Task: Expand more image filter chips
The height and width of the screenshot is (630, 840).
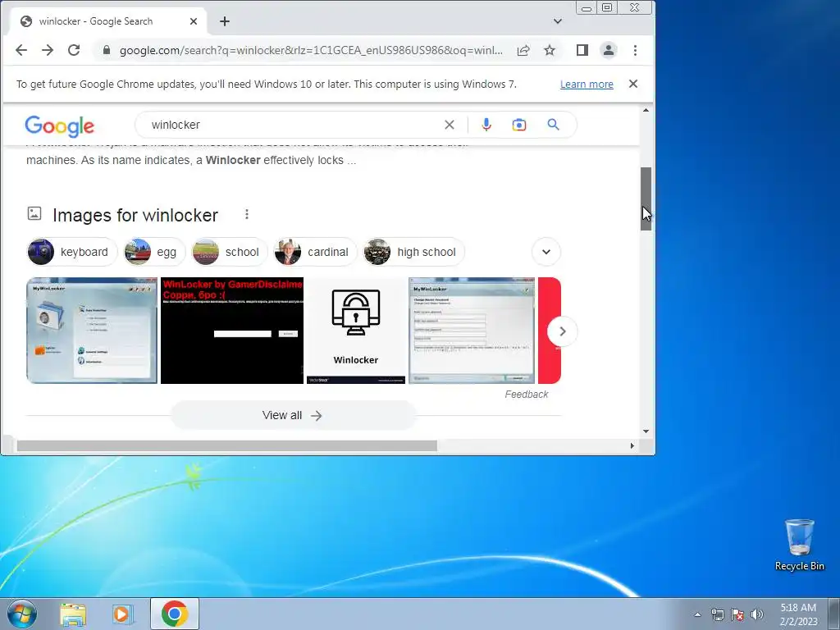Action: pyautogui.click(x=546, y=252)
